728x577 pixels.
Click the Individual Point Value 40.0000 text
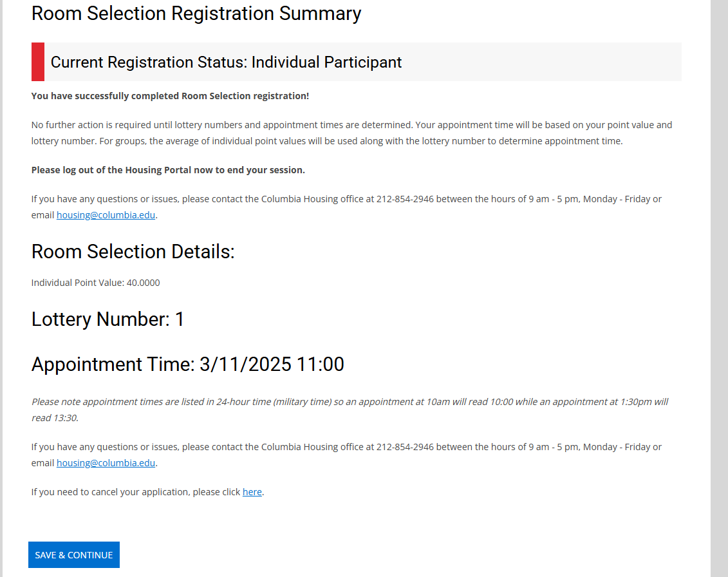[x=95, y=283]
